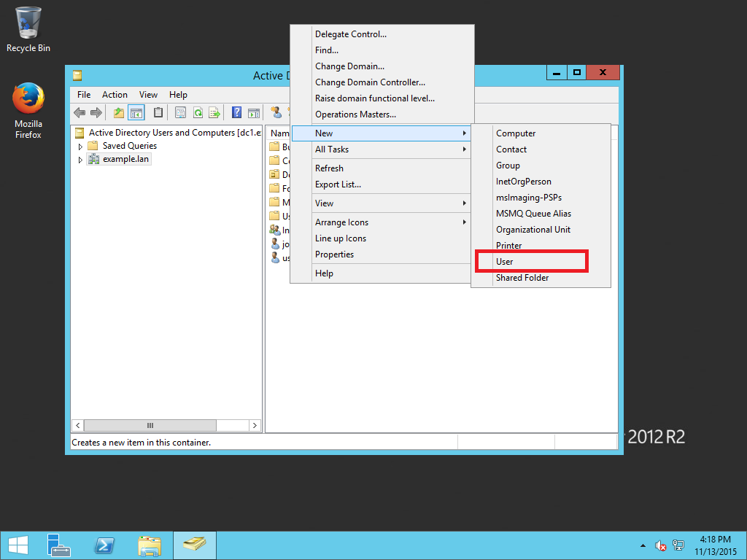The height and width of the screenshot is (560, 747).
Task: Open Recycle Bin desktop icon
Action: (x=28, y=28)
